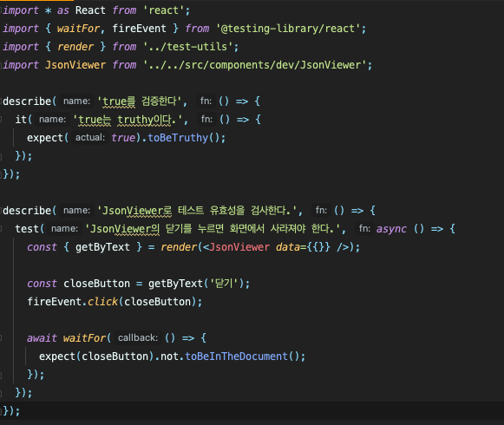Image resolution: width=504 pixels, height=425 pixels.
Task: Click the 'callback:' parameter hint
Action: [138, 338]
